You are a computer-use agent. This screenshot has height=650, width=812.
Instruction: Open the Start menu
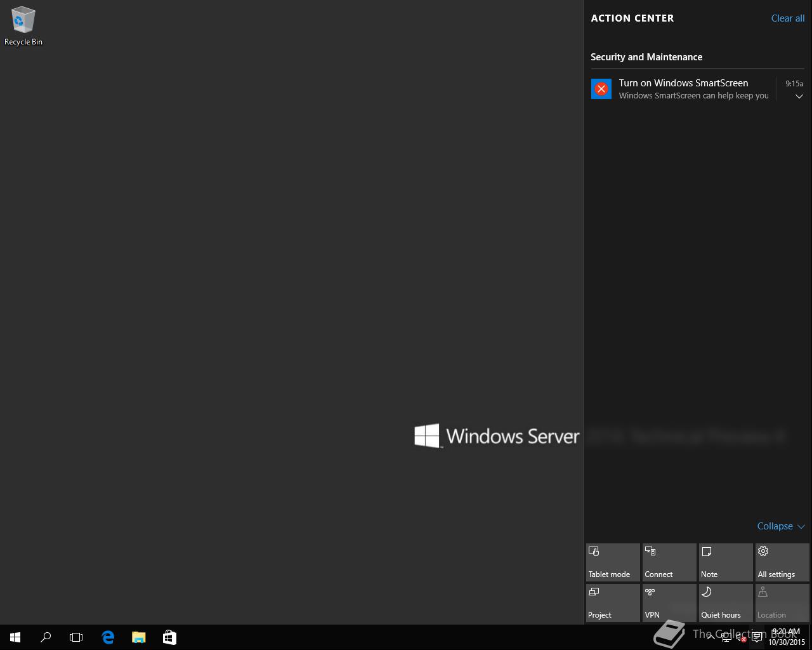[15, 637]
